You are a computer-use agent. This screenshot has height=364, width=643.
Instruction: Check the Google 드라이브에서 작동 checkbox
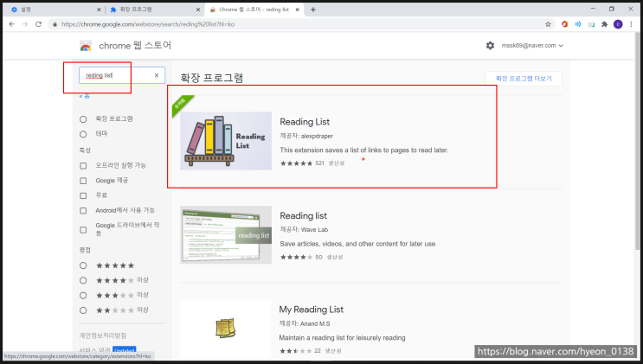[x=83, y=229]
